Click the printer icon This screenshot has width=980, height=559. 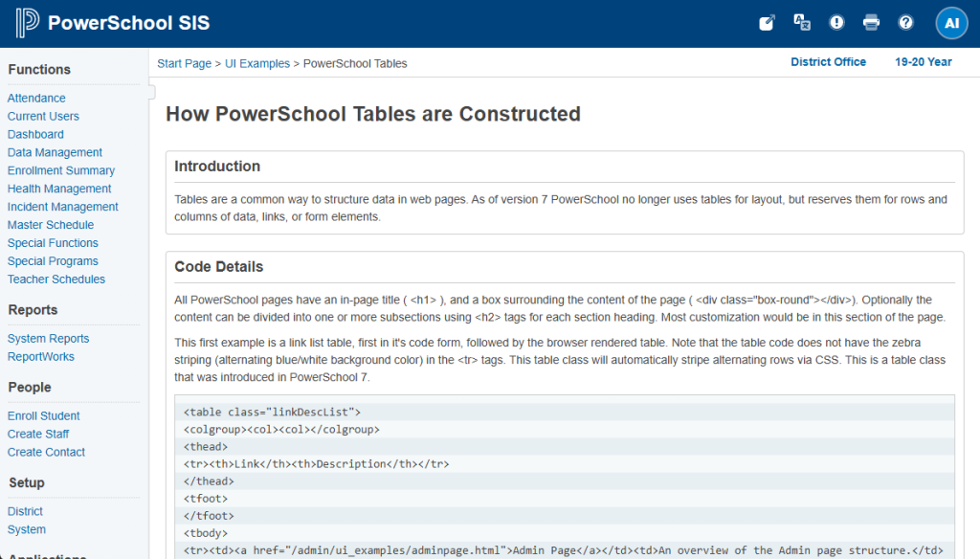tap(871, 23)
